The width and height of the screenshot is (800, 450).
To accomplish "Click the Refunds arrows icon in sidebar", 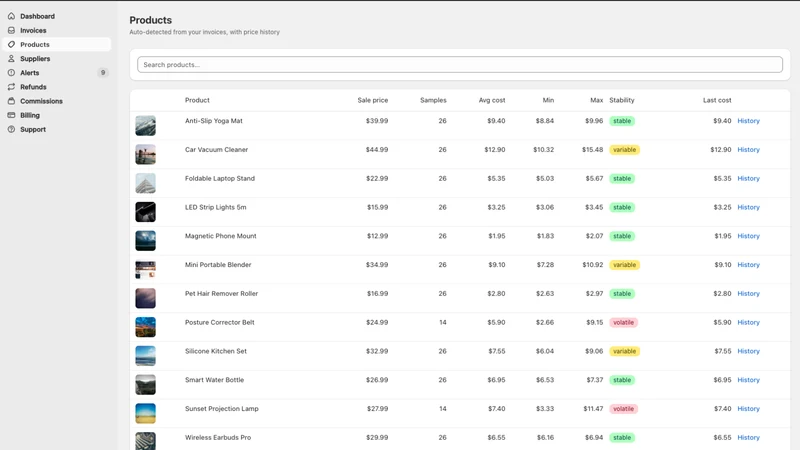I will (x=11, y=87).
